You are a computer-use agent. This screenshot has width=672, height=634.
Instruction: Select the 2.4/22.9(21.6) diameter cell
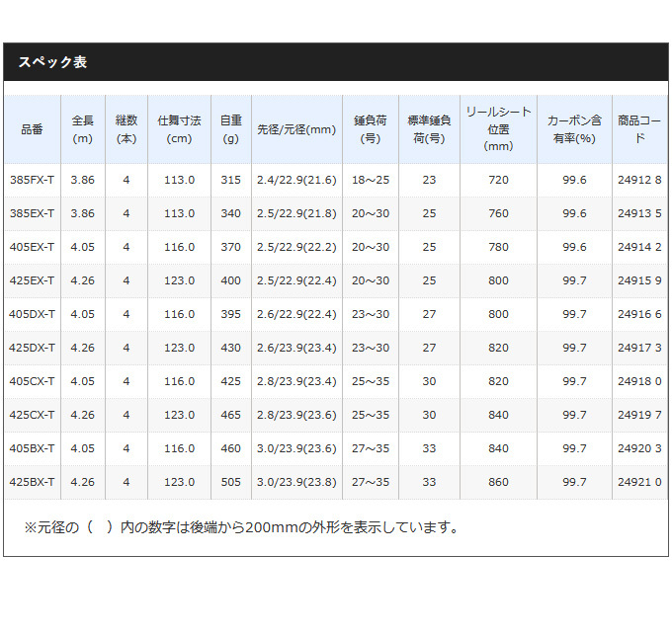tap(296, 180)
